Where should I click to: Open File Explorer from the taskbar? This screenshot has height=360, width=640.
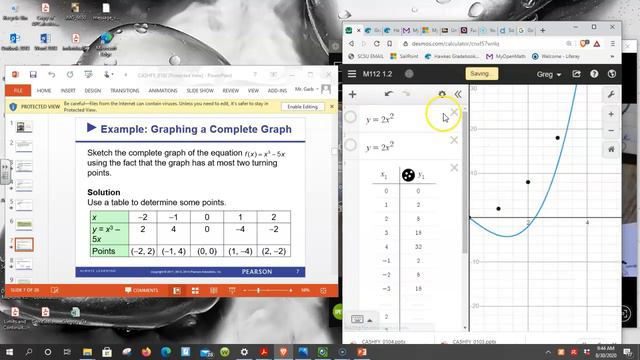pos(87,352)
